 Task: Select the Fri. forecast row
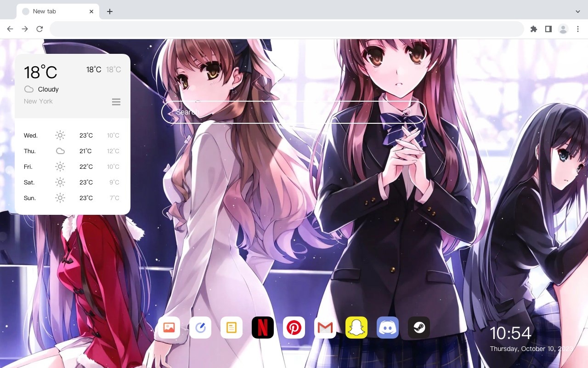coord(72,167)
